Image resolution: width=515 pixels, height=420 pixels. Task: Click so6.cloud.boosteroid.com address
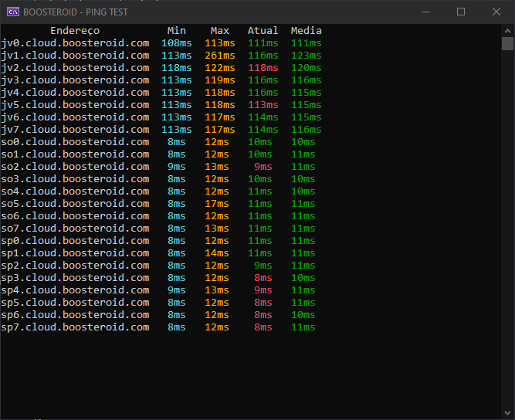click(75, 216)
